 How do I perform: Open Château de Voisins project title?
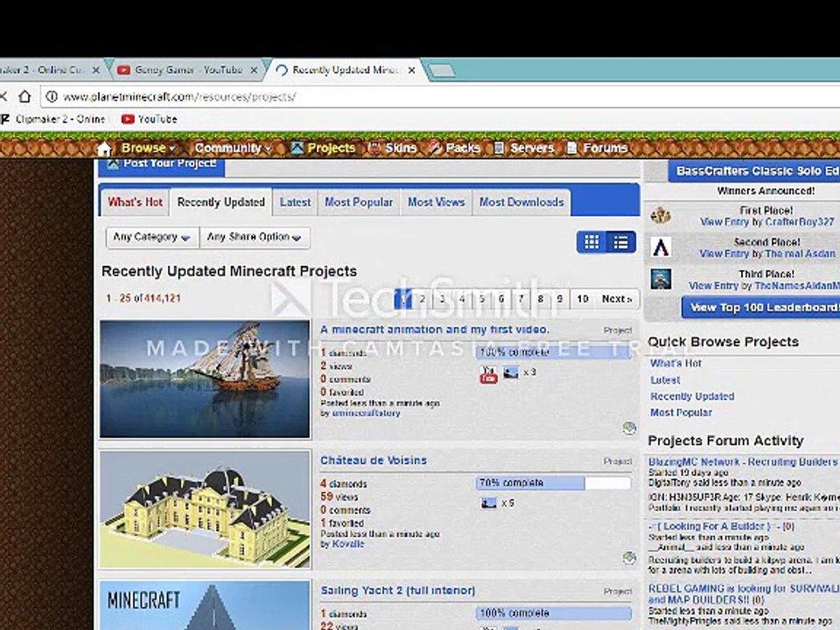click(x=374, y=460)
